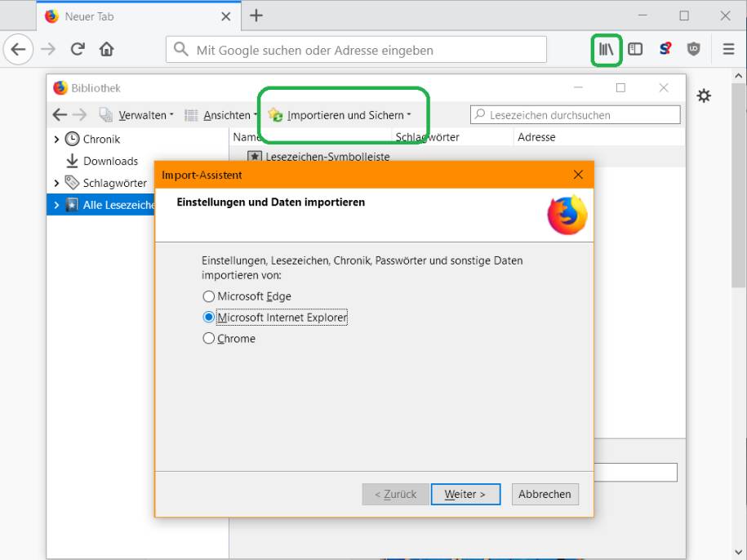
Task: Go forward in Bibliothek window
Action: click(x=79, y=115)
